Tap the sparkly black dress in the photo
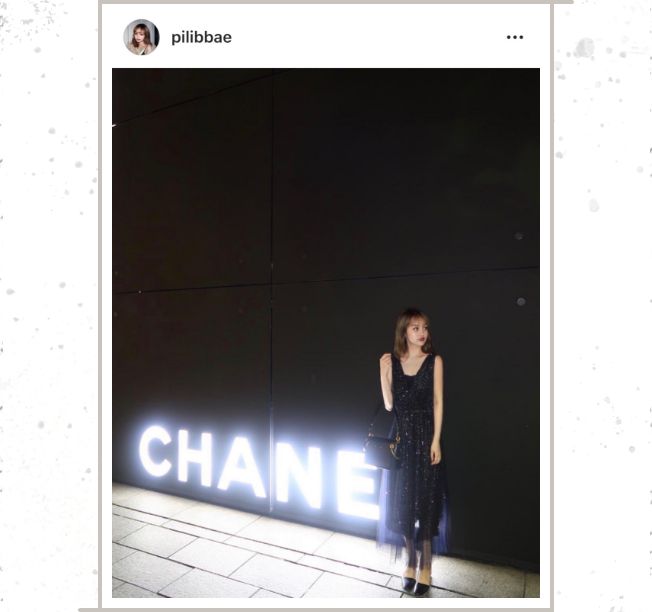Viewport: 652px width, 612px height. [x=416, y=449]
